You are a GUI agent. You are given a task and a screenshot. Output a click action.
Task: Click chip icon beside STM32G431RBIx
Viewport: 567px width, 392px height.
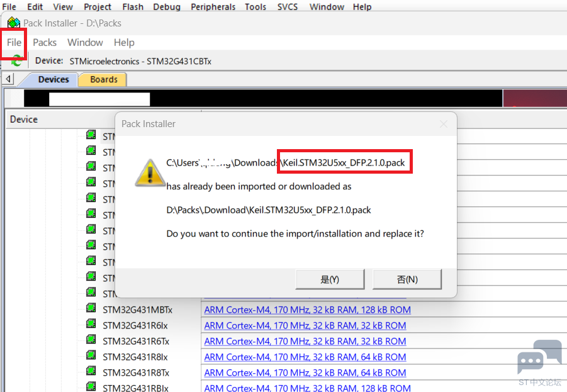pos(91,386)
